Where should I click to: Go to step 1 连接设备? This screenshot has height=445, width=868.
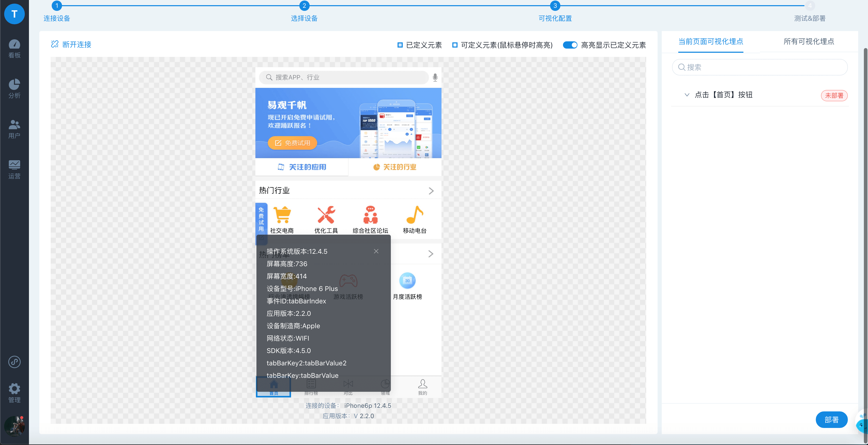[57, 6]
